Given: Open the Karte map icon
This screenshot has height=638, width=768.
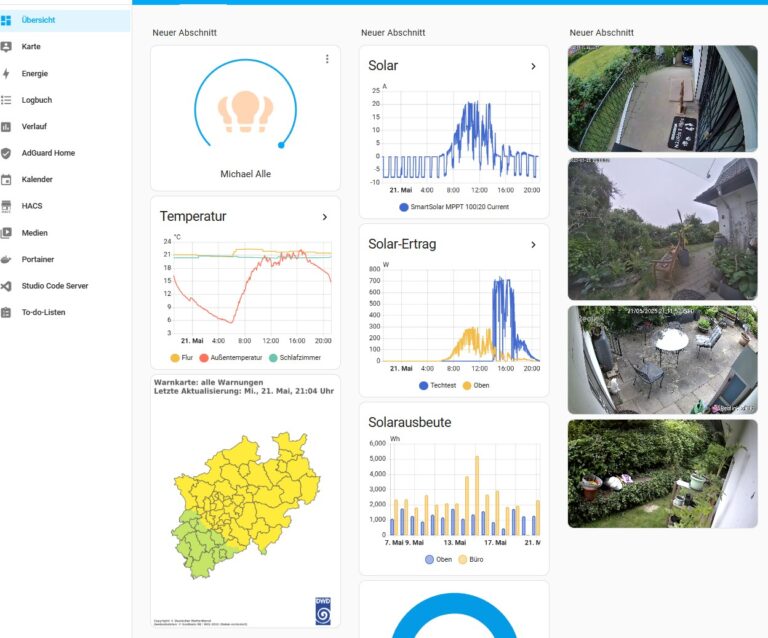Looking at the screenshot, I should click(6, 47).
